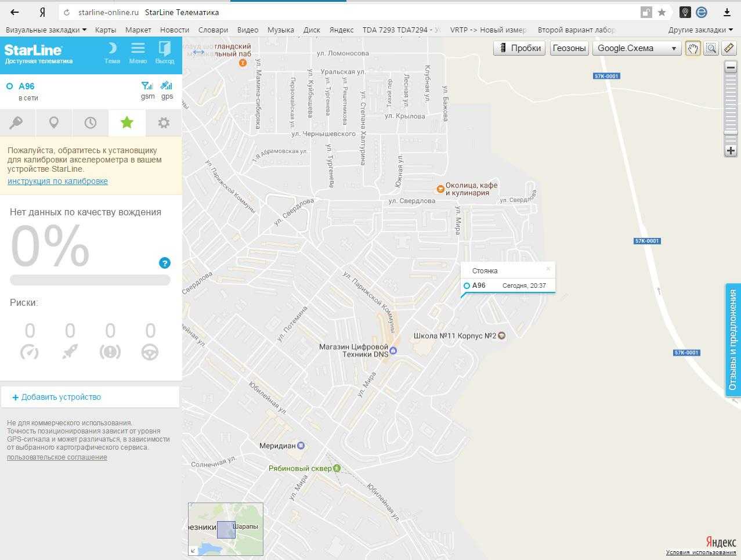
Task: Open the Видео bookmark
Action: point(248,30)
